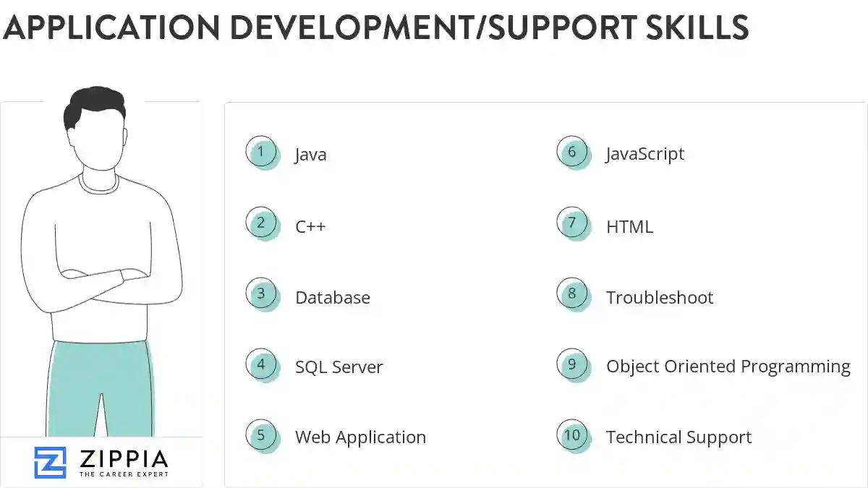Click the numbered circle 8 beside Troubleshoot
This screenshot has width=868, height=488.
pyautogui.click(x=573, y=294)
